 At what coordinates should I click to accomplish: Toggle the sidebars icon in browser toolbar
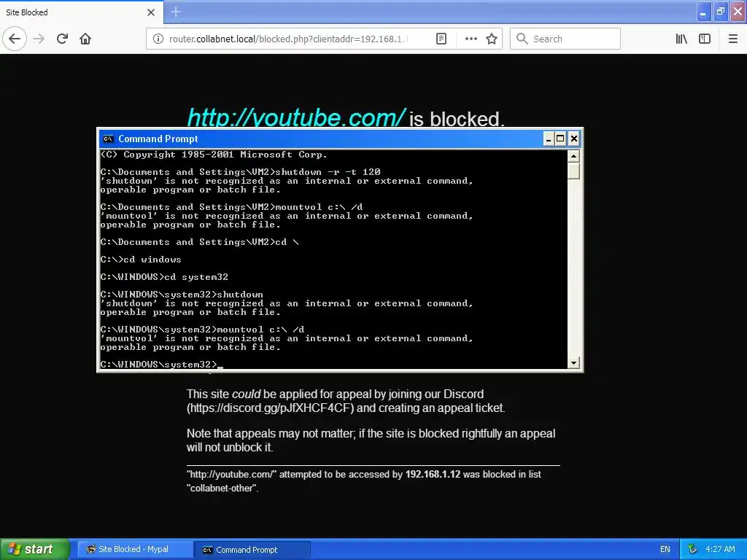tap(705, 39)
